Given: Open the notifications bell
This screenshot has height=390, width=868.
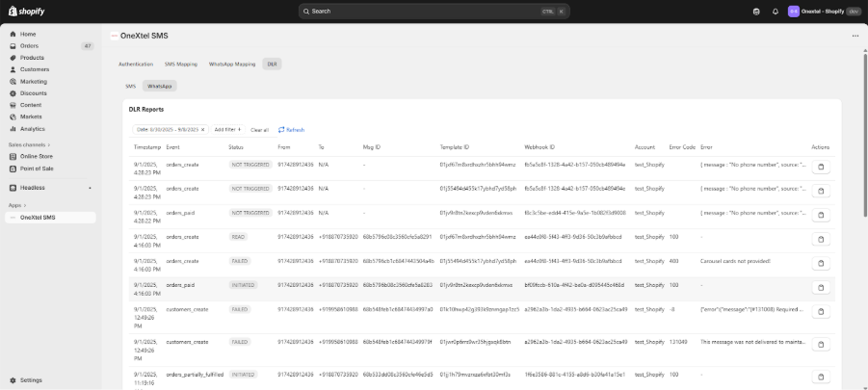Looking at the screenshot, I should point(775,12).
